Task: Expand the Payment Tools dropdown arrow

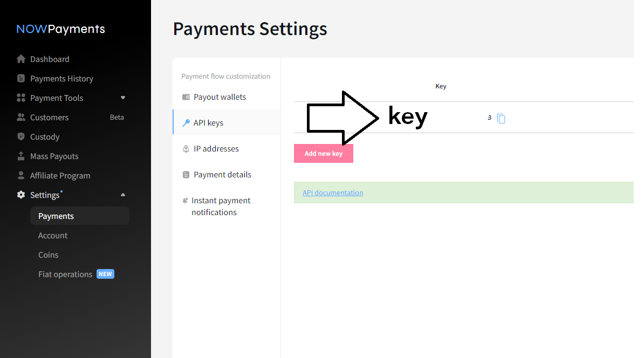Action: tap(122, 98)
